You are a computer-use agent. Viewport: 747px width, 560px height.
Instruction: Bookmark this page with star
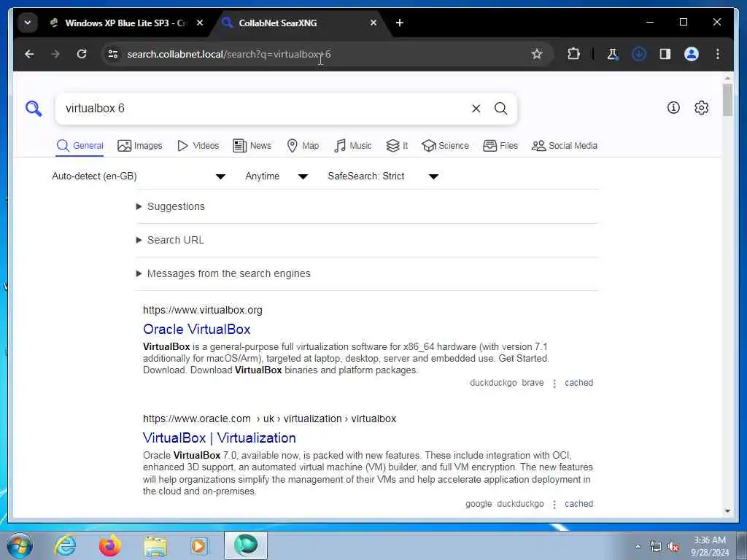[x=537, y=54]
